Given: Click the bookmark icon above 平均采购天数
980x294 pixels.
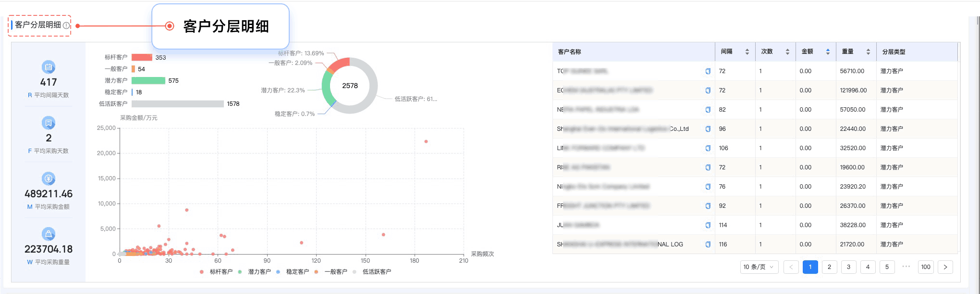Looking at the screenshot, I should [49, 123].
